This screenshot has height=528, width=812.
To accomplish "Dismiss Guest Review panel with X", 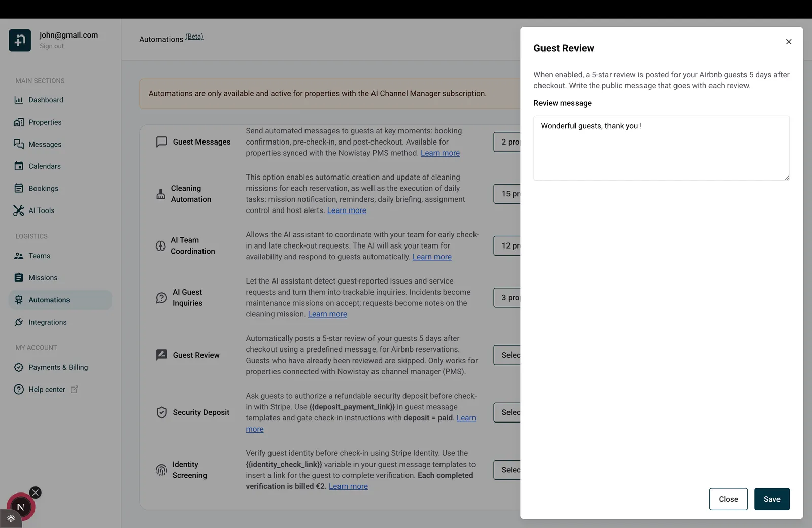I will pyautogui.click(x=789, y=42).
